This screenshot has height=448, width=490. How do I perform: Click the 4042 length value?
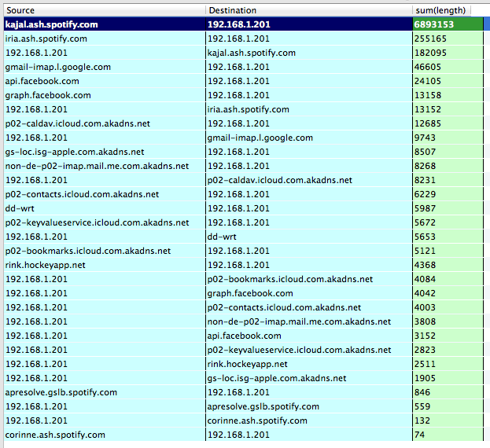425,293
